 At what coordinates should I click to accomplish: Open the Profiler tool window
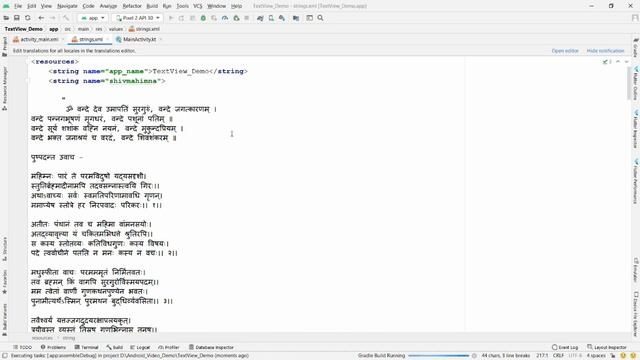[x=169, y=347]
